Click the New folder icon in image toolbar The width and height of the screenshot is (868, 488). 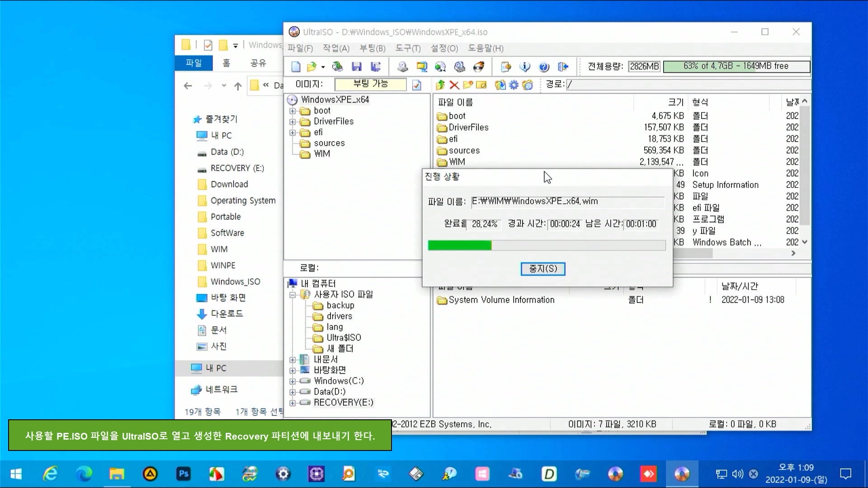pyautogui.click(x=468, y=85)
